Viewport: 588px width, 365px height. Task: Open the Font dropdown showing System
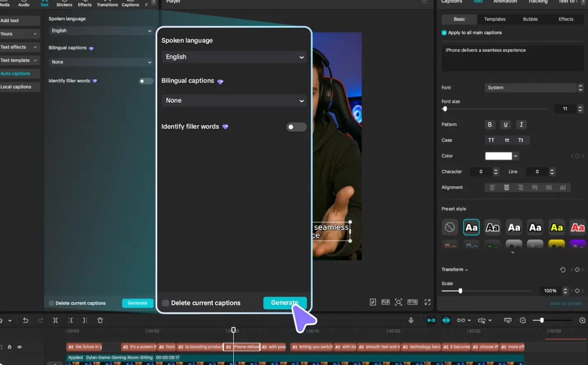[534, 88]
